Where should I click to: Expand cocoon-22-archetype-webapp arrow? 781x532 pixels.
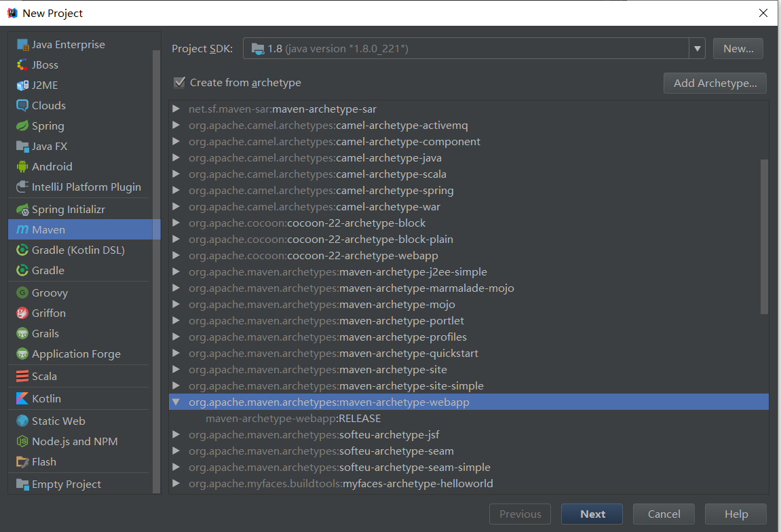click(x=176, y=256)
